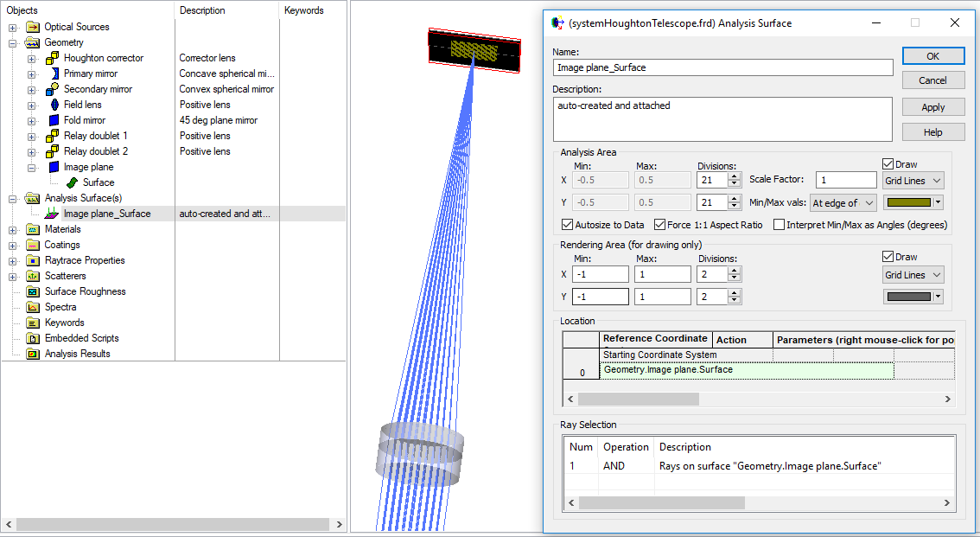980x537 pixels.
Task: Click the Fold mirror blue icon
Action: [x=52, y=120]
